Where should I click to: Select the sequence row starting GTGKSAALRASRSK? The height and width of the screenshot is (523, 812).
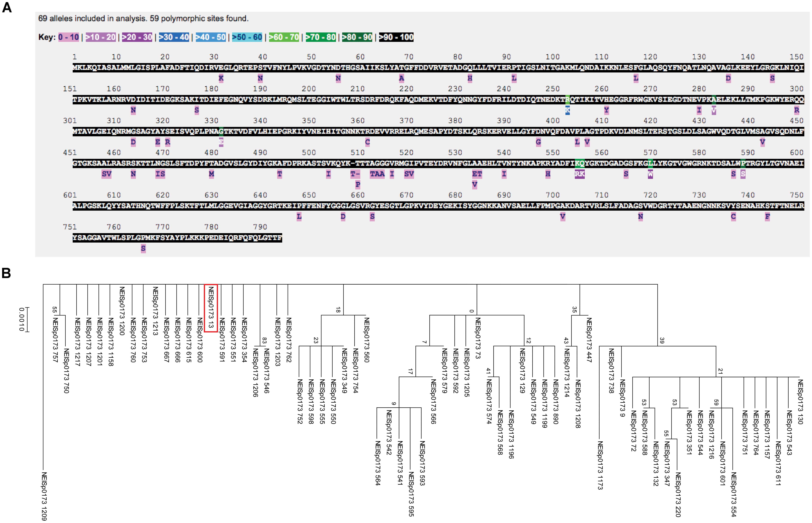(438, 163)
